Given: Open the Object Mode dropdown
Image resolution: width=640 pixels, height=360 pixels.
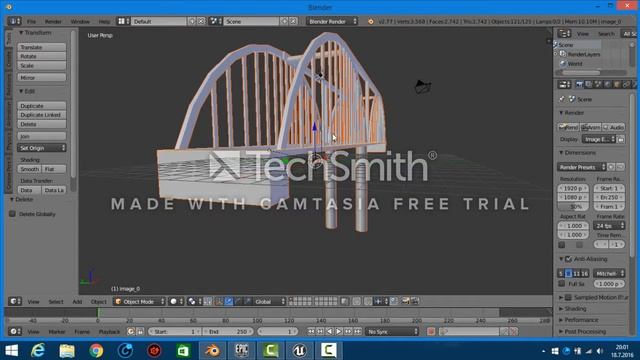Looking at the screenshot, I should 139,302.
